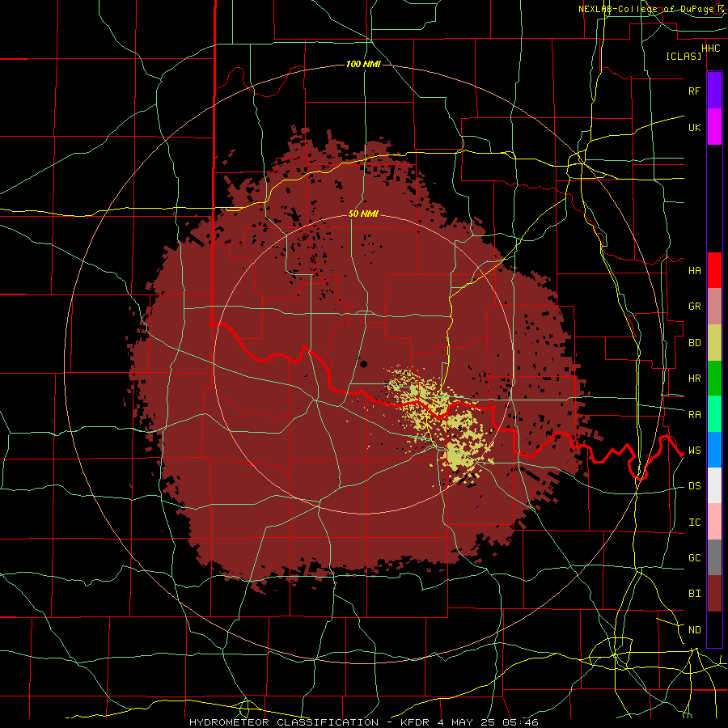This screenshot has width=728, height=728.
Task: Click the RF legend label
Action: 694,91
